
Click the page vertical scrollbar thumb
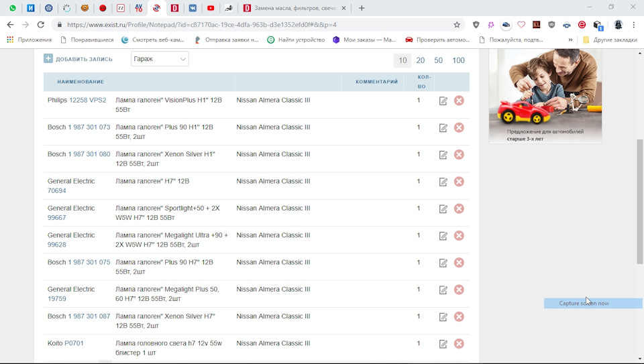[639, 202]
